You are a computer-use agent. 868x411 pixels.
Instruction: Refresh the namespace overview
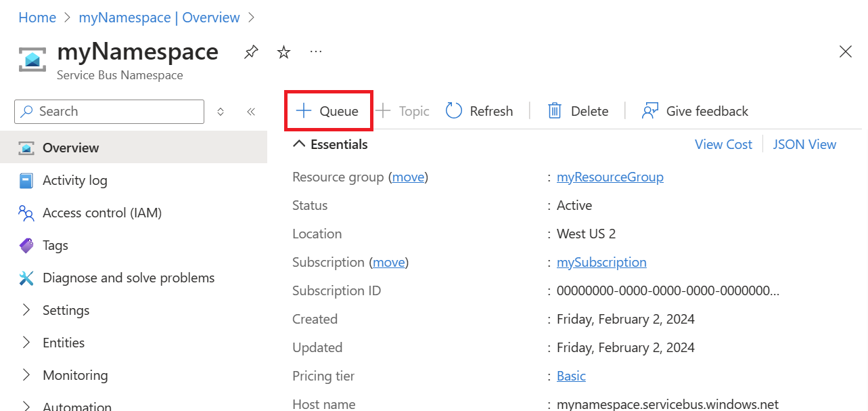(x=480, y=110)
